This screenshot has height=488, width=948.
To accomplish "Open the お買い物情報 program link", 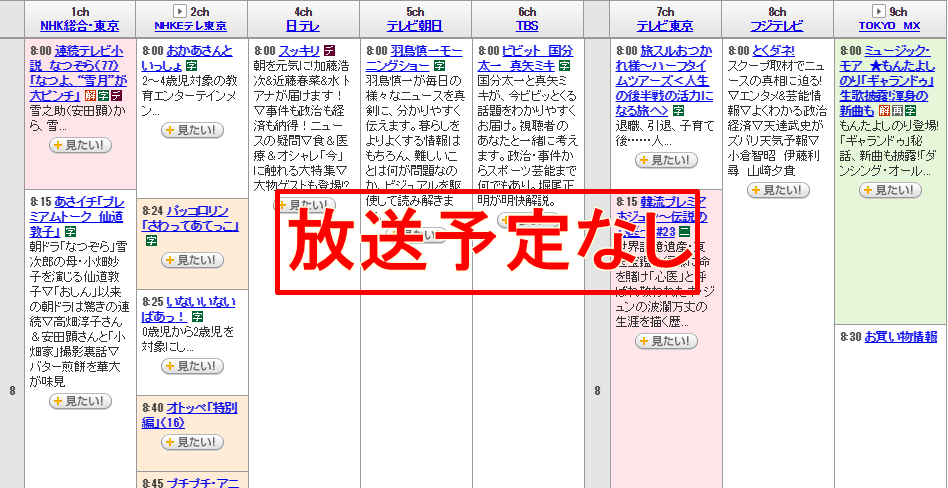I will coord(901,336).
